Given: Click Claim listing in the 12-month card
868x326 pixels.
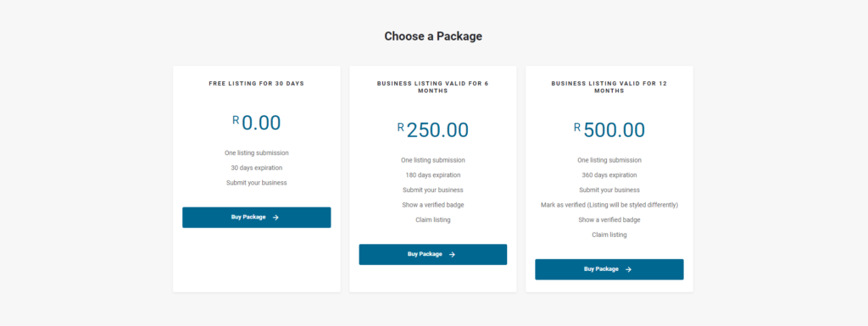Looking at the screenshot, I should (x=609, y=235).
